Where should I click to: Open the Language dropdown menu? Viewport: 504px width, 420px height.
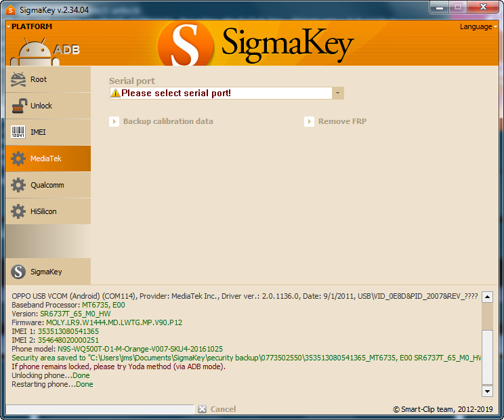(478, 26)
